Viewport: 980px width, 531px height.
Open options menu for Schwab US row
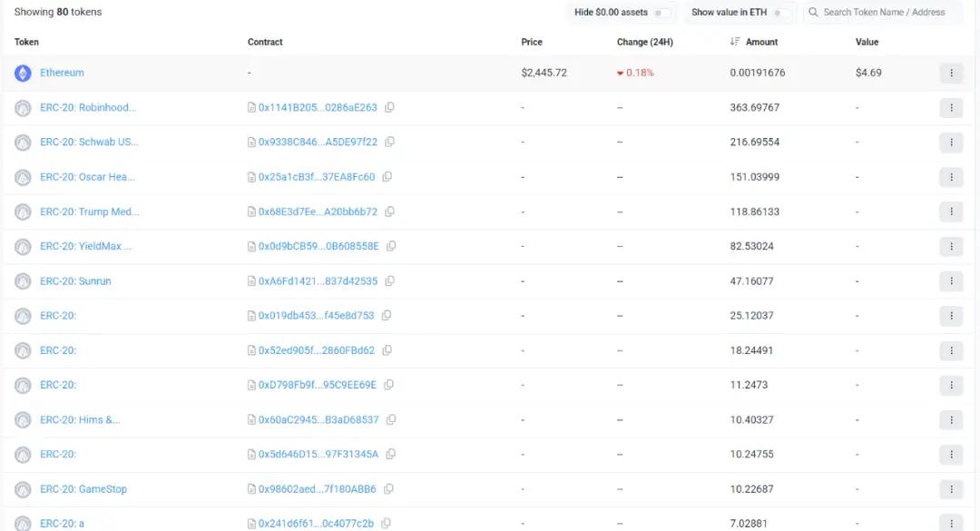951,143
